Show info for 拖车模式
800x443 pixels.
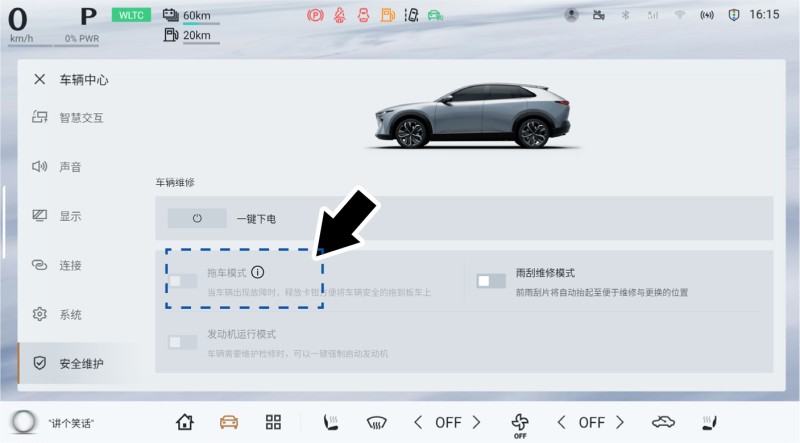point(258,272)
